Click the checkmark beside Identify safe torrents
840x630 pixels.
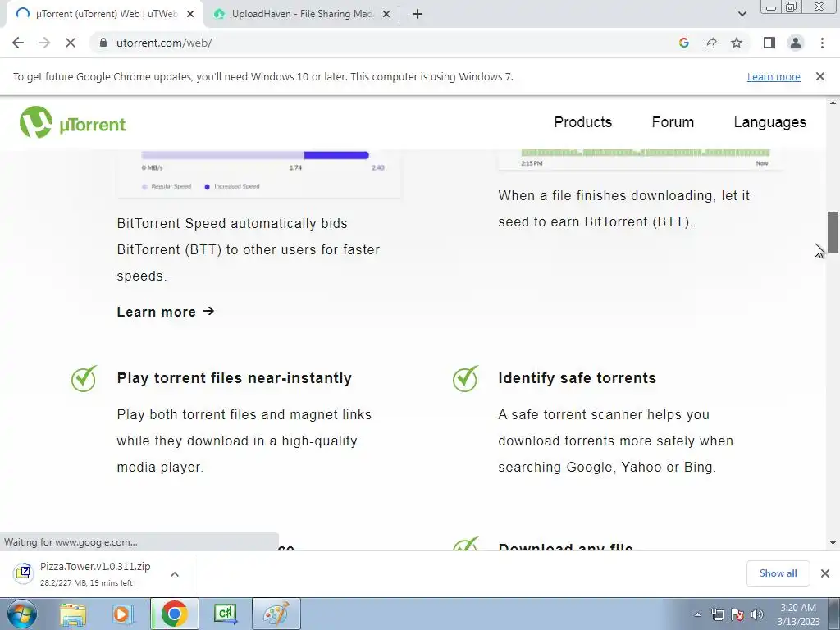pos(466,378)
